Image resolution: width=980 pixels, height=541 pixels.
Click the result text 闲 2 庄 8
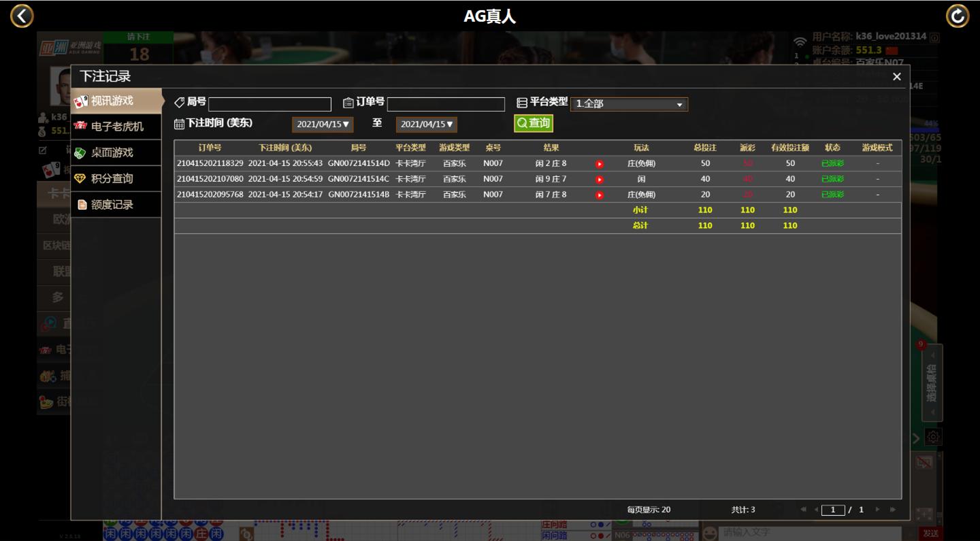[551, 163]
